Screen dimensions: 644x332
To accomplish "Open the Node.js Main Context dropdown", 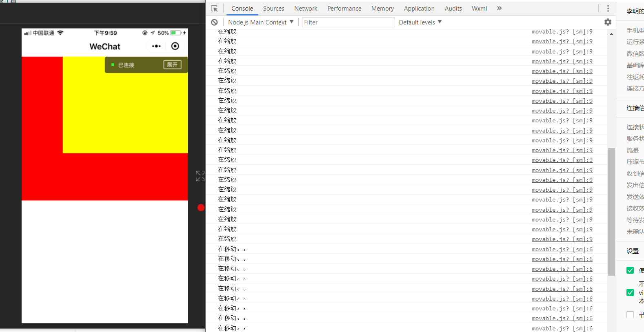I will click(261, 22).
